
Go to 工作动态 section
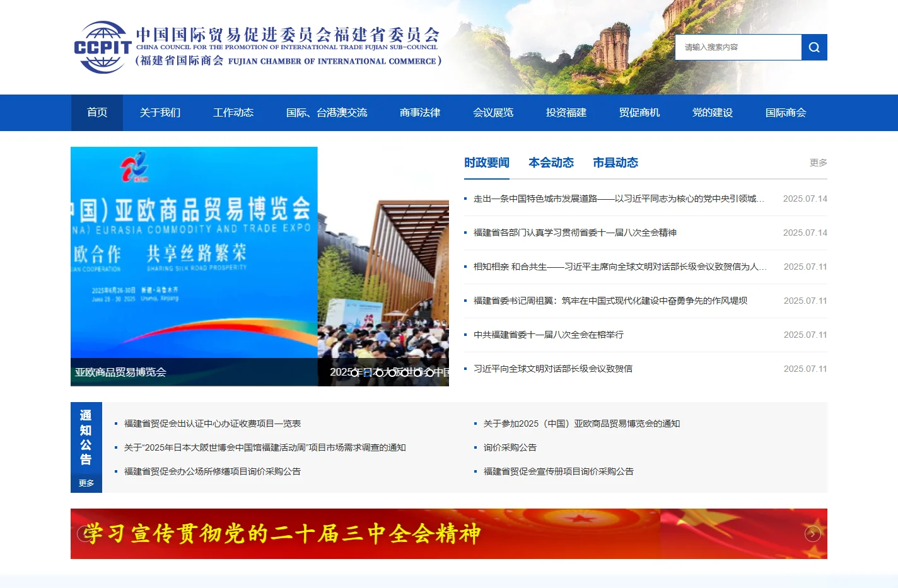233,113
